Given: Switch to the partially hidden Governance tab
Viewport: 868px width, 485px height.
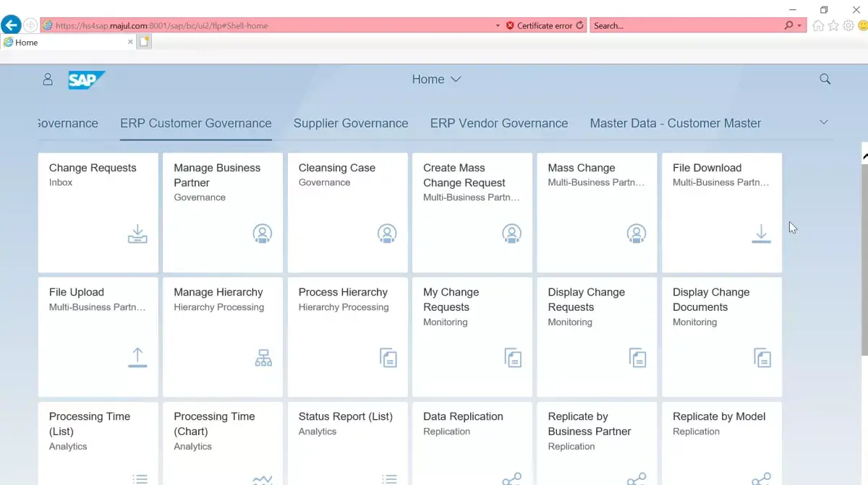Looking at the screenshot, I should 68,124.
